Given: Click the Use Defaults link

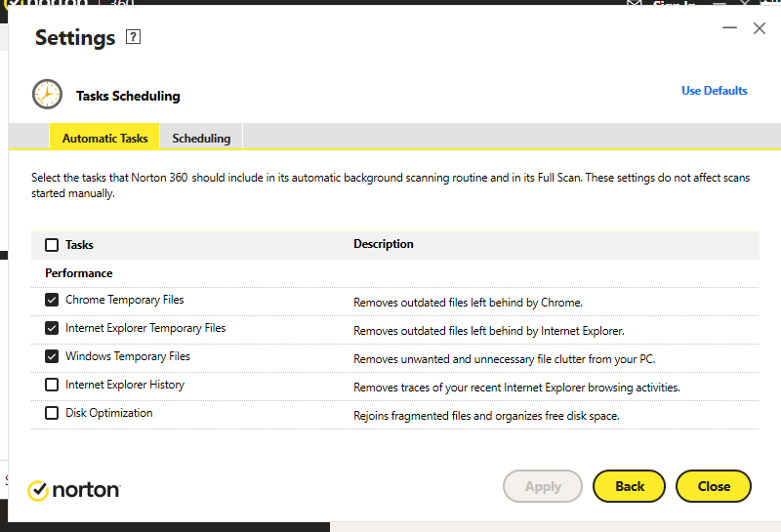Looking at the screenshot, I should (x=715, y=91).
